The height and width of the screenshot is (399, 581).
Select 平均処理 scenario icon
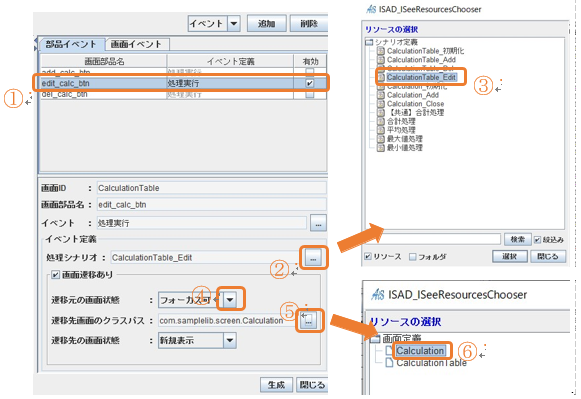(x=381, y=130)
